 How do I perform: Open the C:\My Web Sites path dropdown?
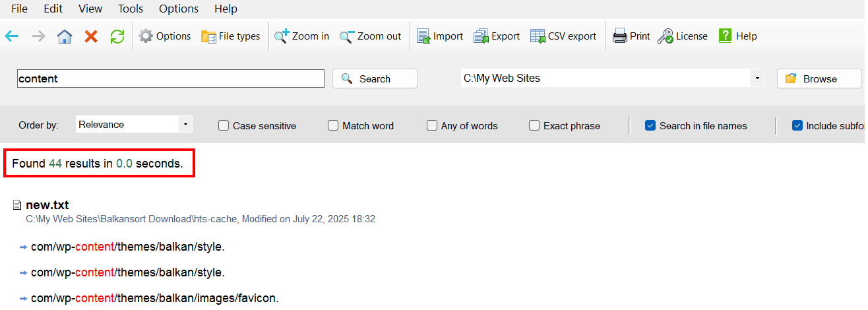tap(758, 78)
